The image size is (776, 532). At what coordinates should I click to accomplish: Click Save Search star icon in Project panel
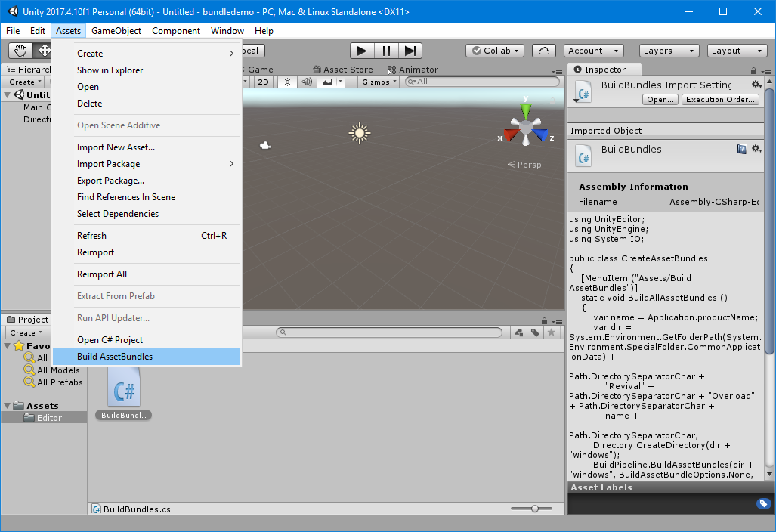tap(552, 332)
